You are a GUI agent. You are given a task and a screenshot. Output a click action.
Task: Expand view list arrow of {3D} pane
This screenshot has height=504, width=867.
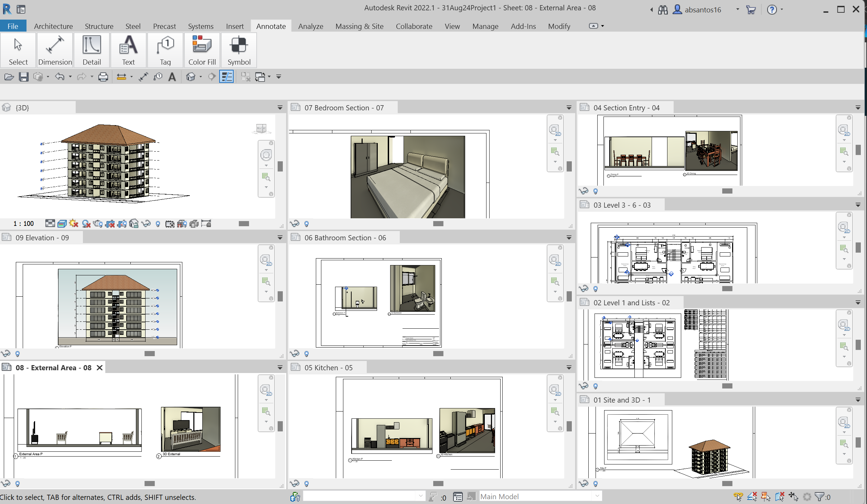(x=280, y=108)
